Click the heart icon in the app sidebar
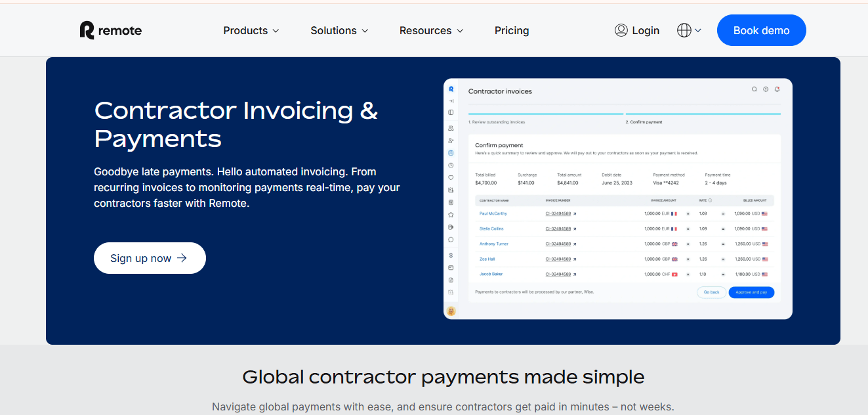868x415 pixels. (451, 177)
